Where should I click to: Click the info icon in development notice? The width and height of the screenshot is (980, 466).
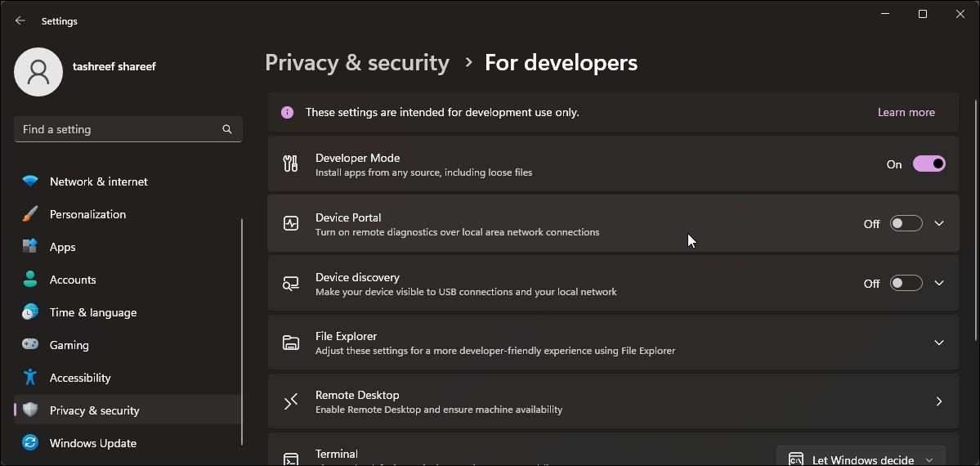point(287,113)
